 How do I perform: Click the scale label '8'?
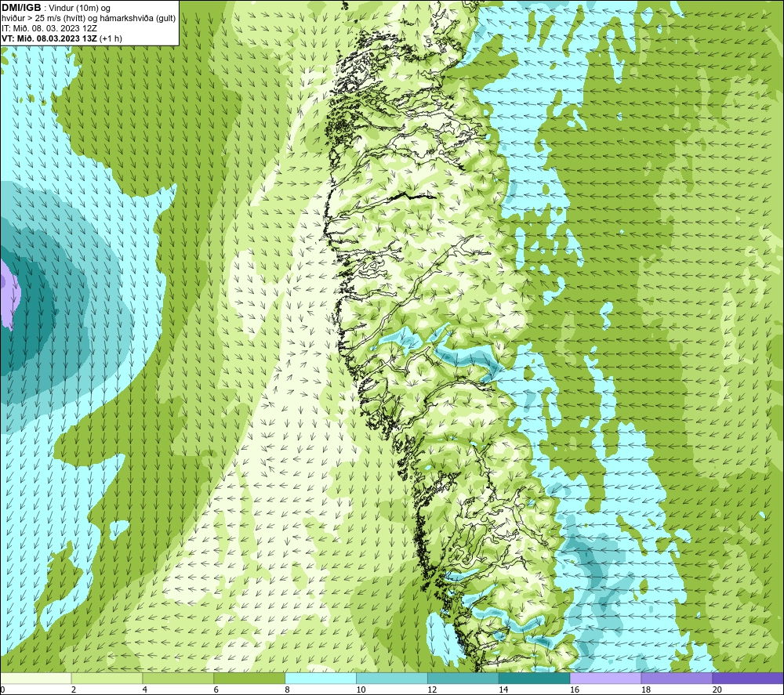click(287, 690)
